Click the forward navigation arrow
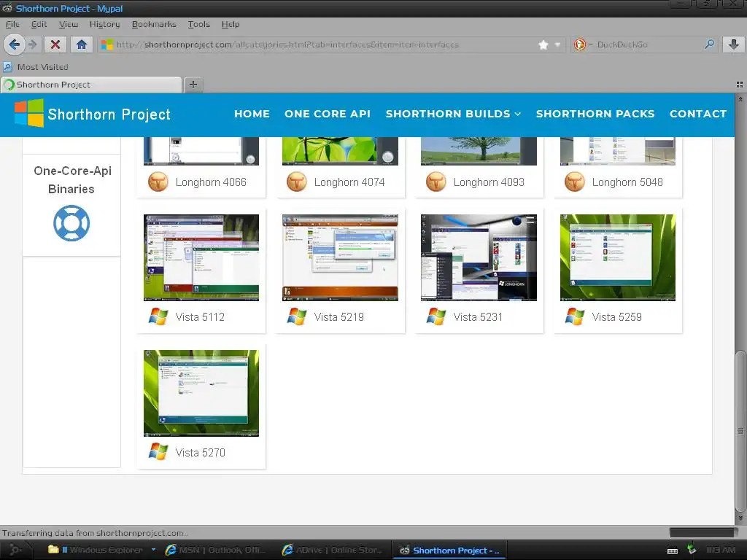 point(32,44)
